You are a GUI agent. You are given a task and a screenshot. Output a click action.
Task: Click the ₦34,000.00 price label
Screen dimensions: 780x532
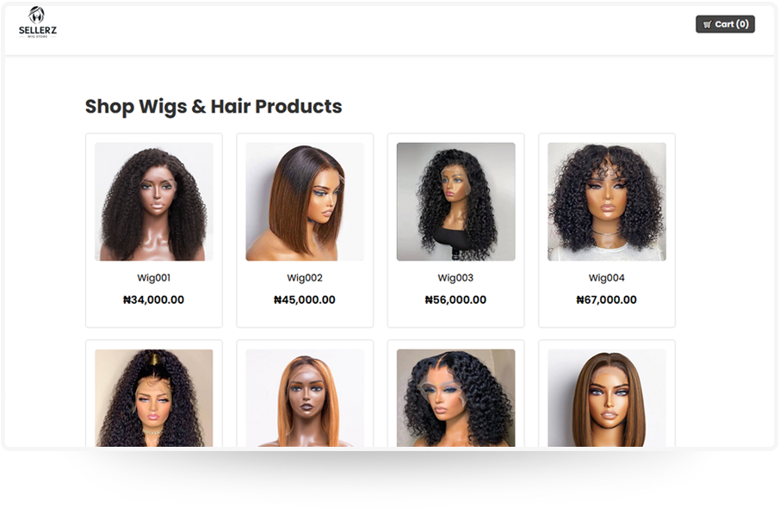(x=154, y=300)
